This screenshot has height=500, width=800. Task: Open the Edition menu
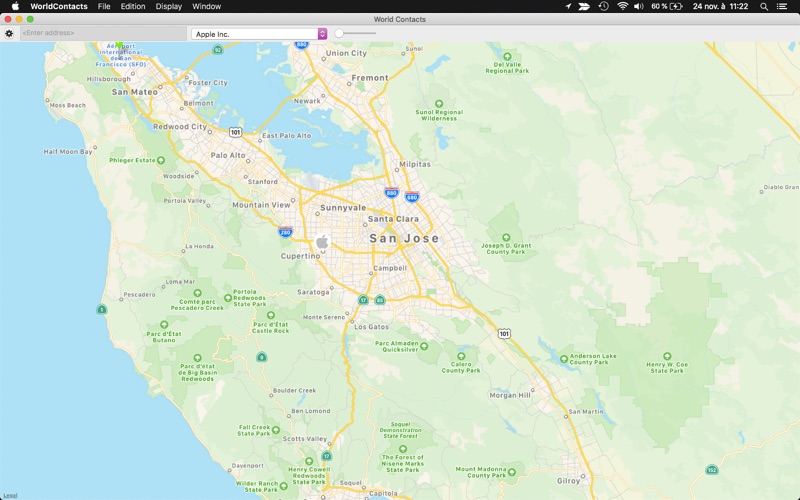tap(133, 7)
